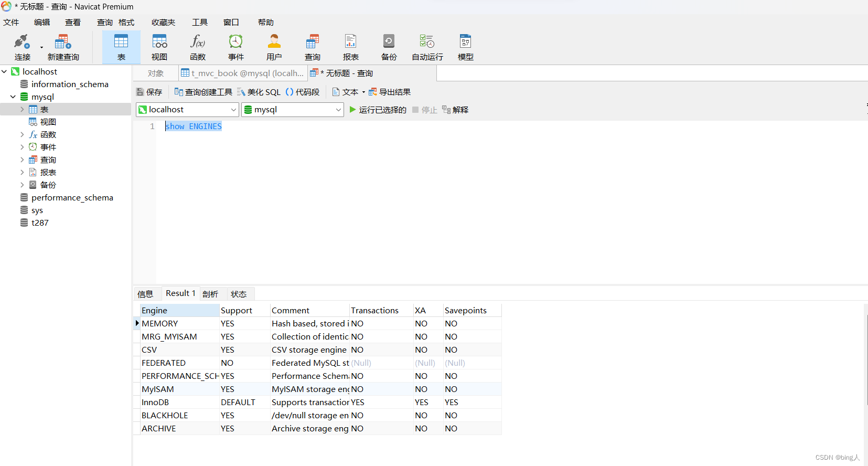
Task: Open the Query (查询) toolbar icon
Action: (x=313, y=47)
